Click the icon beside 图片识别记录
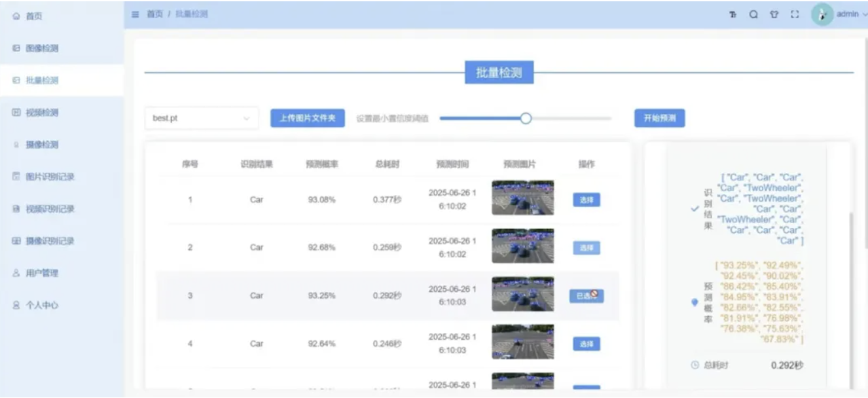The image size is (868, 398). (16, 177)
